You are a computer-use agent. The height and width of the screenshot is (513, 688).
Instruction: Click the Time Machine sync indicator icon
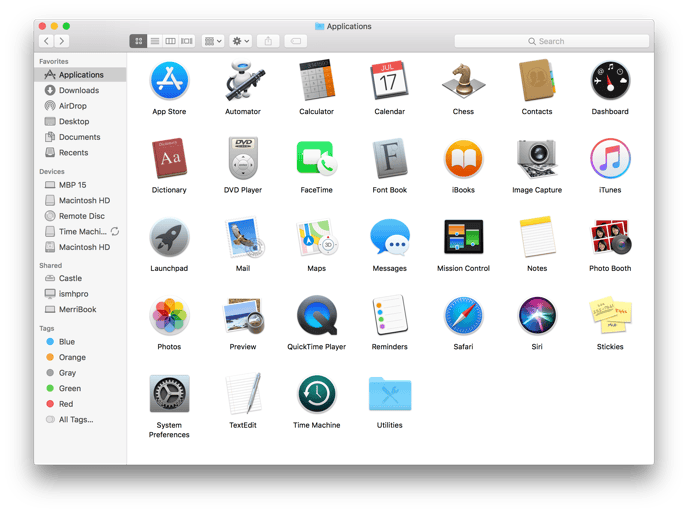tap(115, 231)
